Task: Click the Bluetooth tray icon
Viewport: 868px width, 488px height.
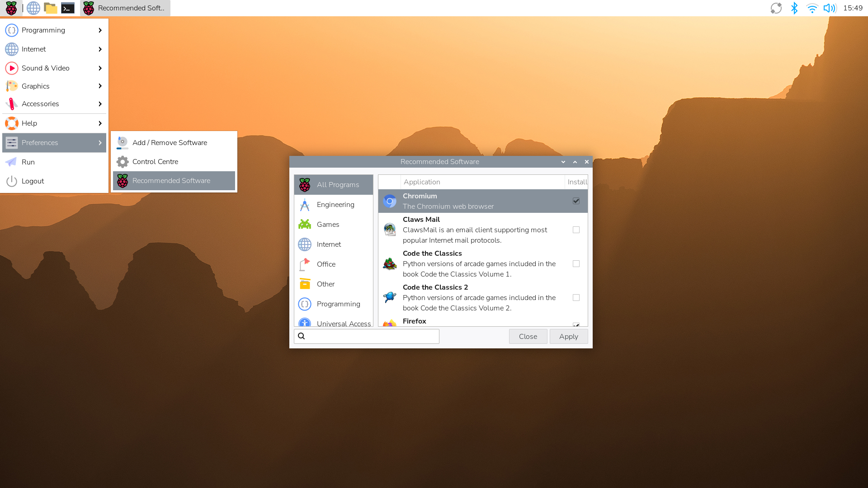Action: tap(794, 8)
